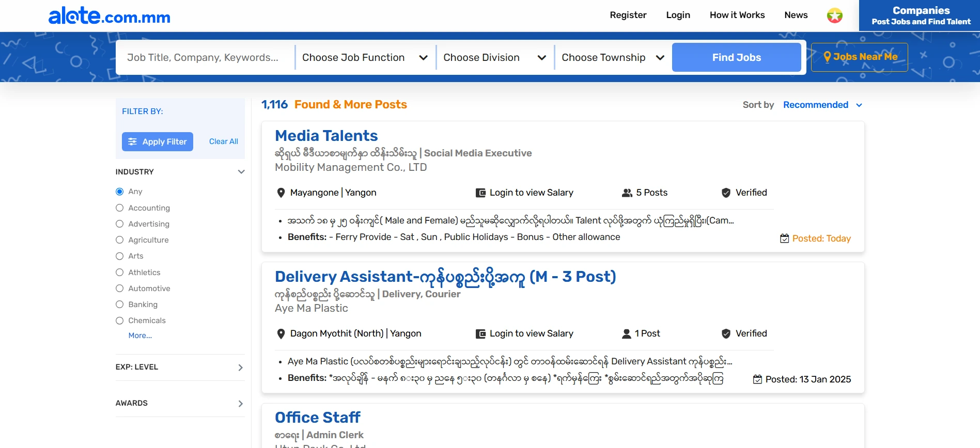The image size is (980, 448).
Task: Select the Chemicals industry radio button
Action: 120,321
